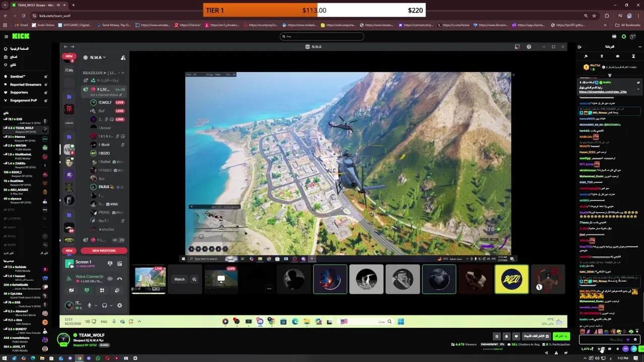This screenshot has height=362, width=644.
Task: Toggle Discord microphone mute
Action: tap(90, 305)
